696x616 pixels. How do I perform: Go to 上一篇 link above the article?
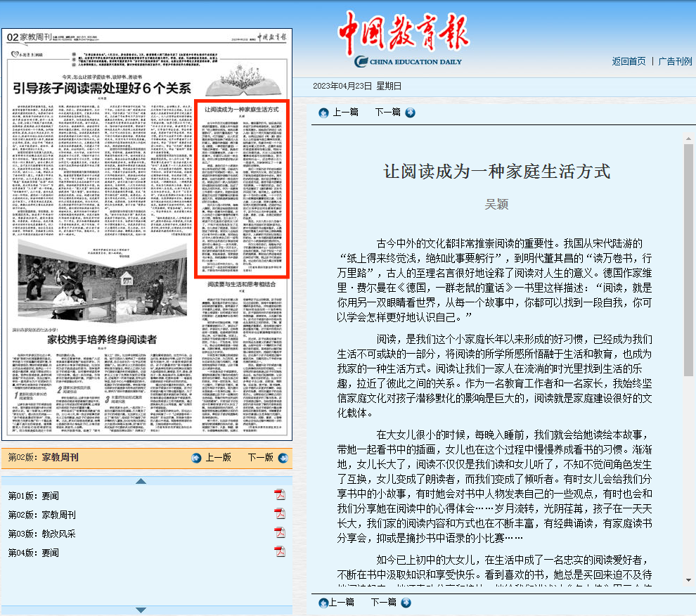[345, 113]
